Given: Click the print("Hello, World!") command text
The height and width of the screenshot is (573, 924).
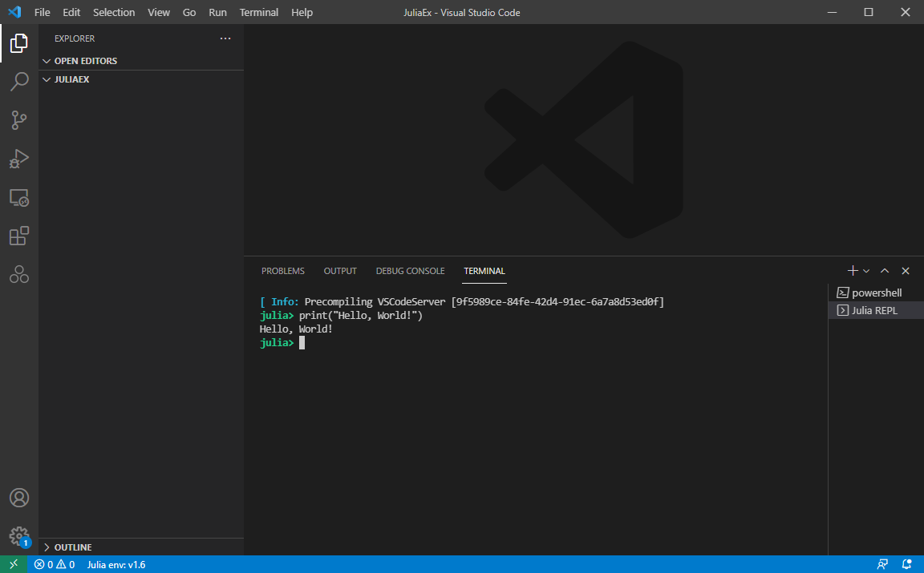Looking at the screenshot, I should pos(361,316).
